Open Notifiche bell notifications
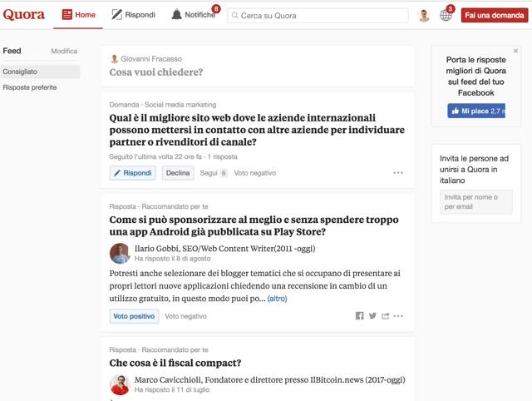 [194, 15]
